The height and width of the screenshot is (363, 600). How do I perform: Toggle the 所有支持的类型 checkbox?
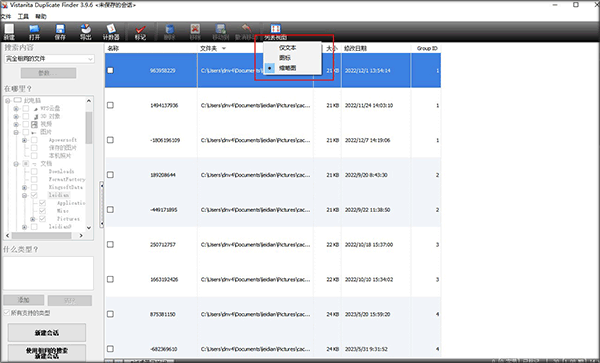(x=7, y=313)
